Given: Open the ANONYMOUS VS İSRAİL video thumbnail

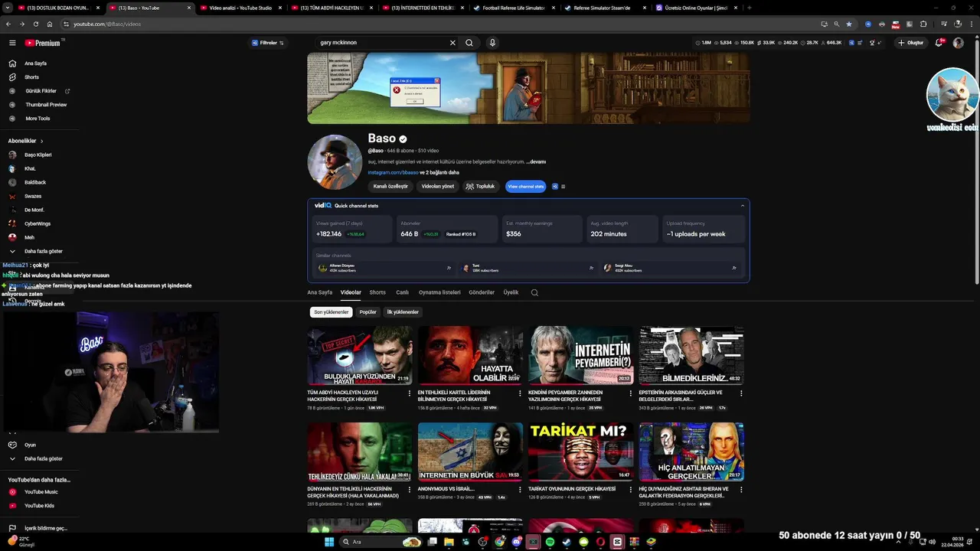Looking at the screenshot, I should click(x=470, y=452).
